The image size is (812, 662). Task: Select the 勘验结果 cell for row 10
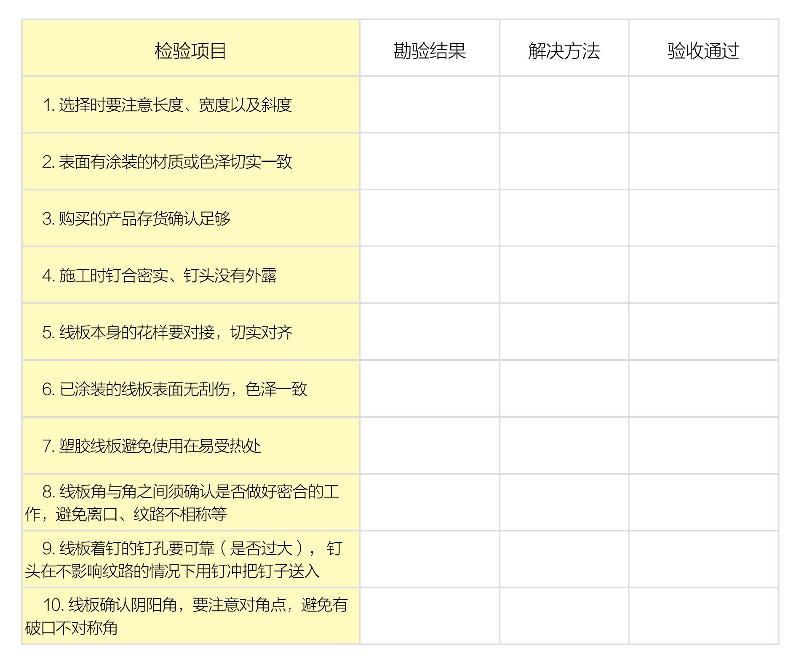tap(430, 616)
